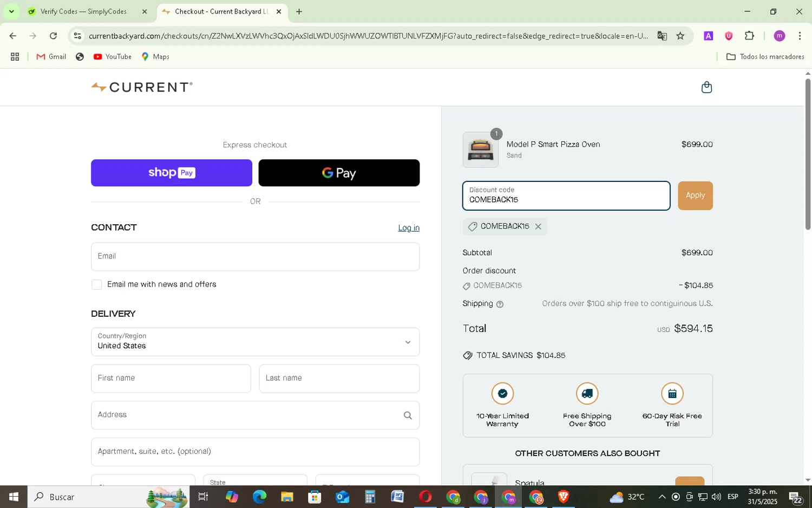Open Task View on the taskbar
812x508 pixels.
[203, 497]
